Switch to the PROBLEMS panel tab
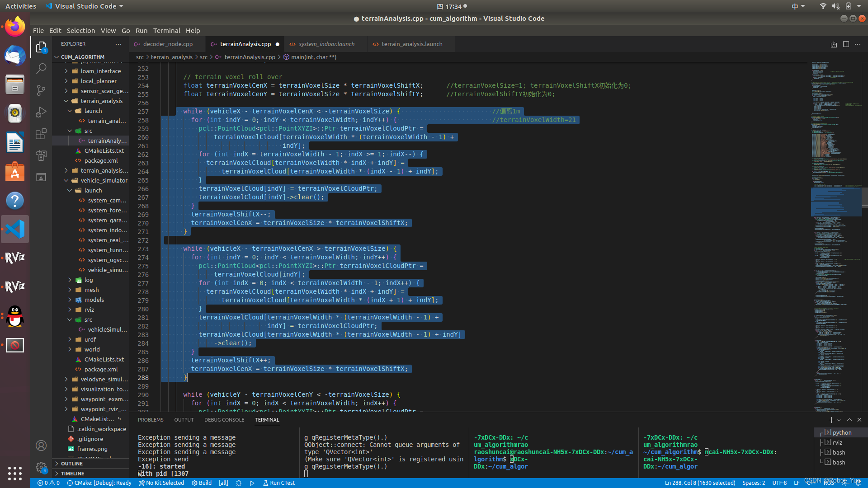Screen dimensions: 868x488 coord(151,420)
